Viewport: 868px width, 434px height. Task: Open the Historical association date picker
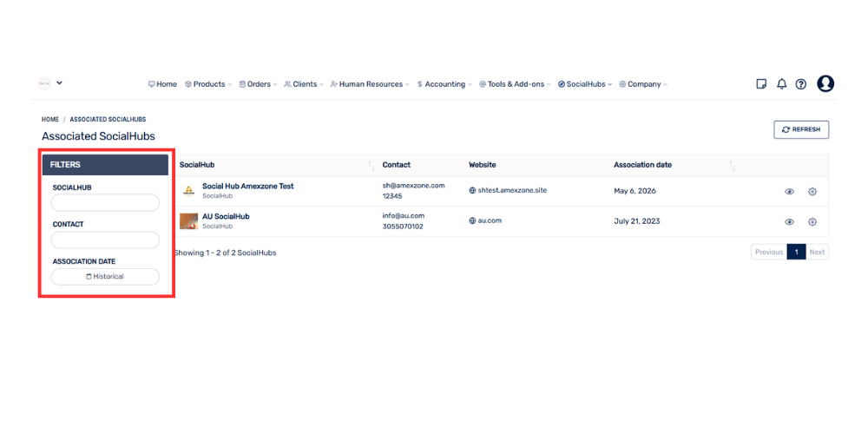pyautogui.click(x=105, y=276)
